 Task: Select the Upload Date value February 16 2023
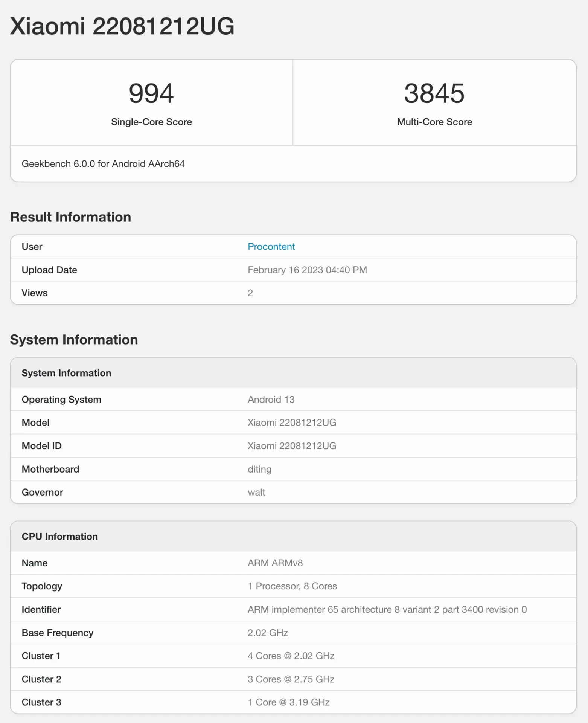(307, 270)
